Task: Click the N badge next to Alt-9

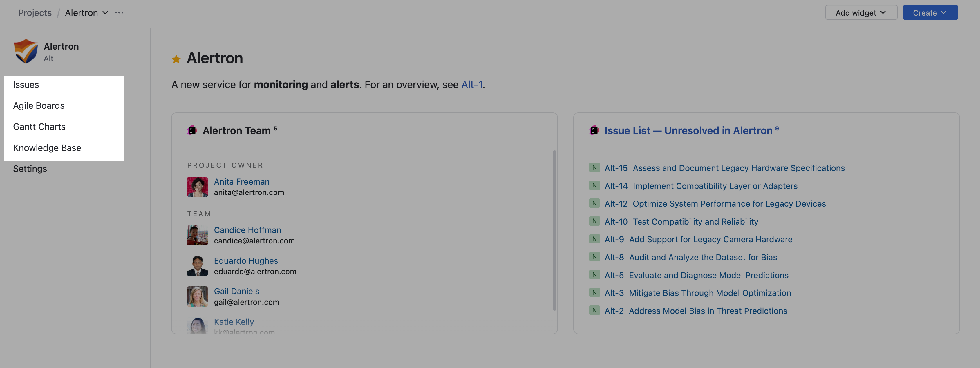Action: click(x=594, y=239)
